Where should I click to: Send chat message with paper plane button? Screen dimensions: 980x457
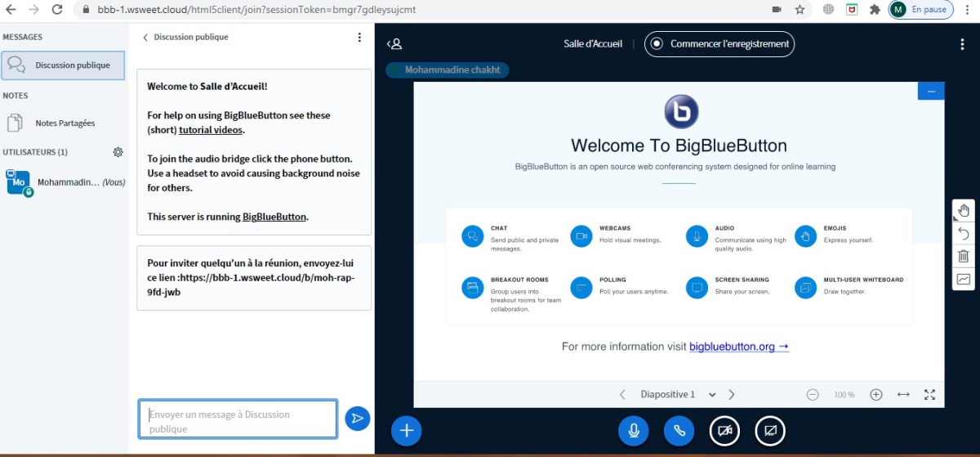point(357,419)
